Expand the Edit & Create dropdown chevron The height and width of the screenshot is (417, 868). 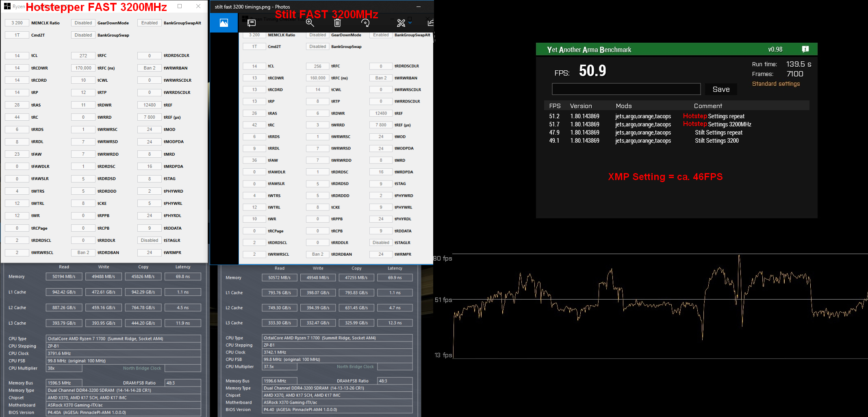click(x=410, y=23)
